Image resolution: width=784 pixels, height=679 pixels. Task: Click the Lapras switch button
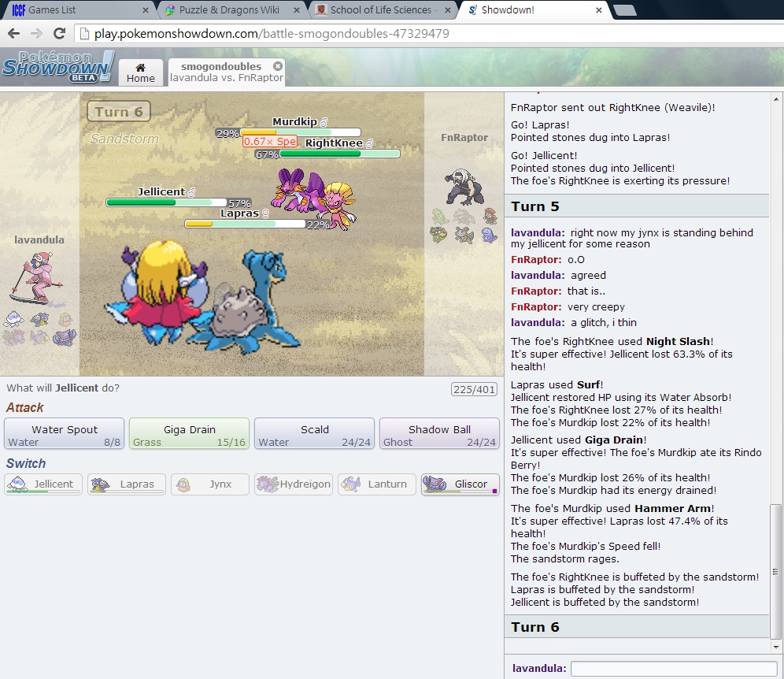pyautogui.click(x=127, y=484)
